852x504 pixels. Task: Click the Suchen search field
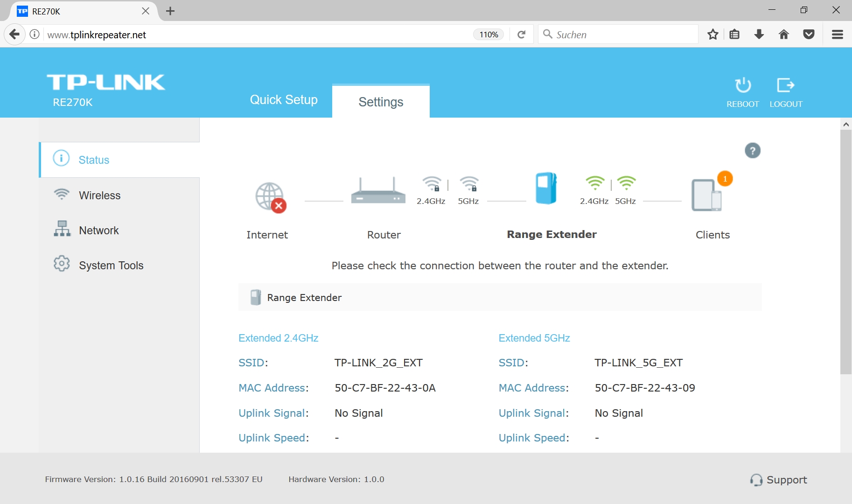click(618, 35)
